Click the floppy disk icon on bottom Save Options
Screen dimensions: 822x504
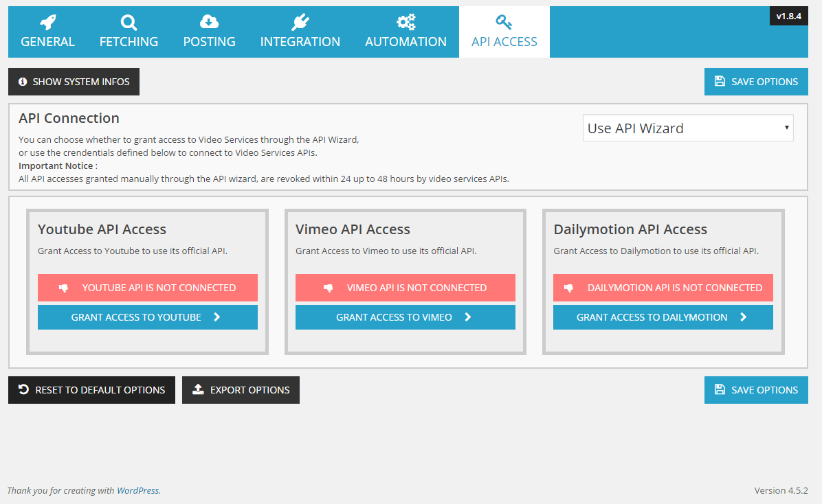coord(720,389)
